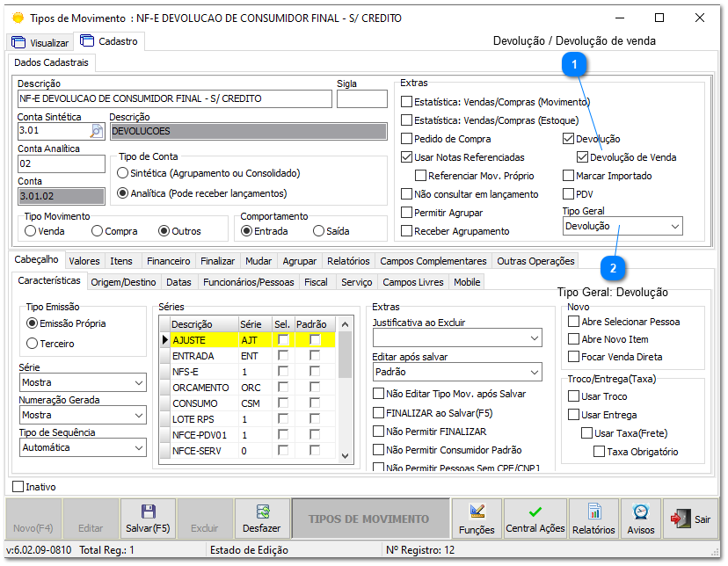Switch to the Visualizar tab
Viewport: 728px width, 566px height.
(x=40, y=41)
